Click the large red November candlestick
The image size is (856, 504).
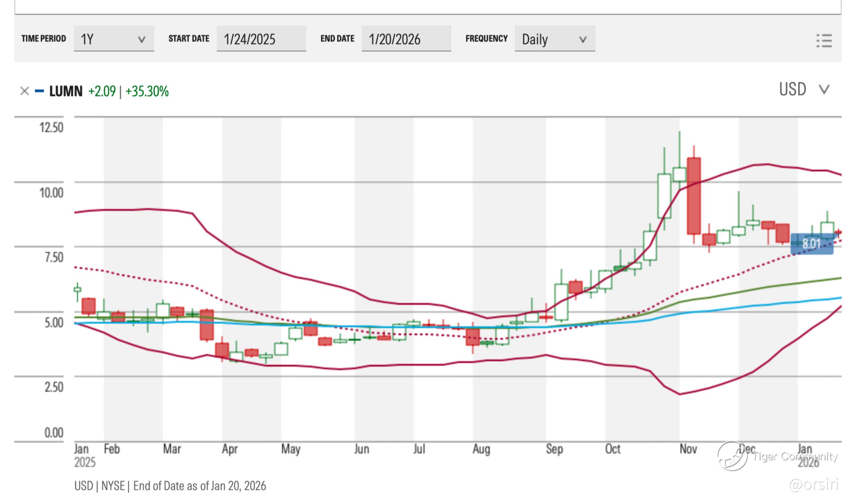(x=694, y=196)
